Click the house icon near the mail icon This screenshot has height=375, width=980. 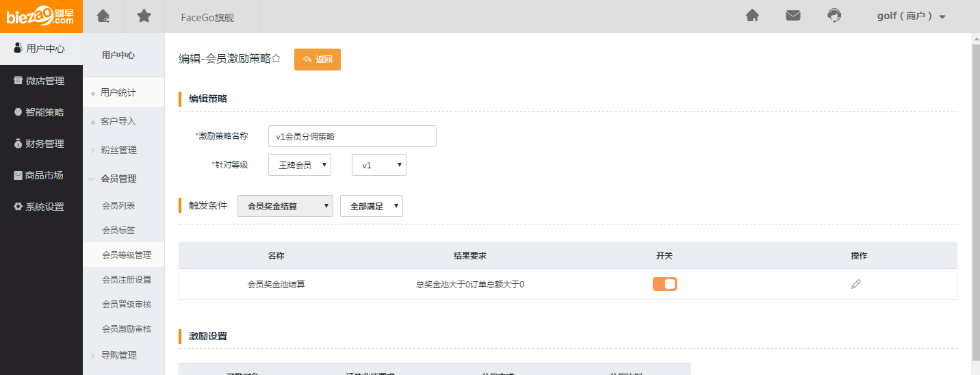click(752, 16)
